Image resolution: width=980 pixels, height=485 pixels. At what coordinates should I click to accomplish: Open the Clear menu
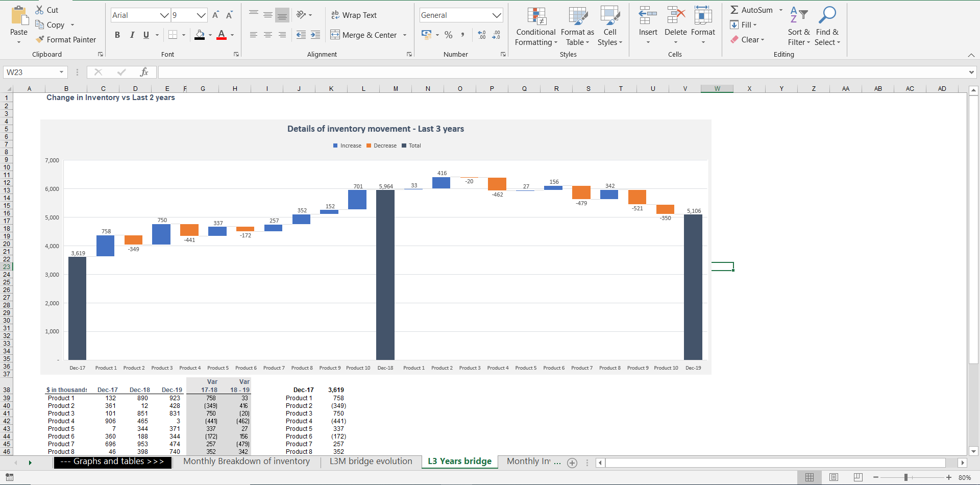click(x=747, y=39)
